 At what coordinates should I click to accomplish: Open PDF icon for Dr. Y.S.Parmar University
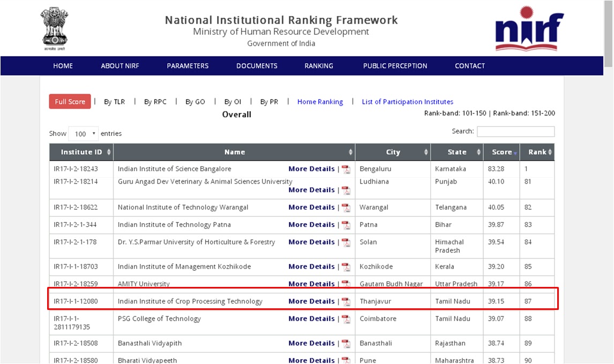[x=346, y=242]
